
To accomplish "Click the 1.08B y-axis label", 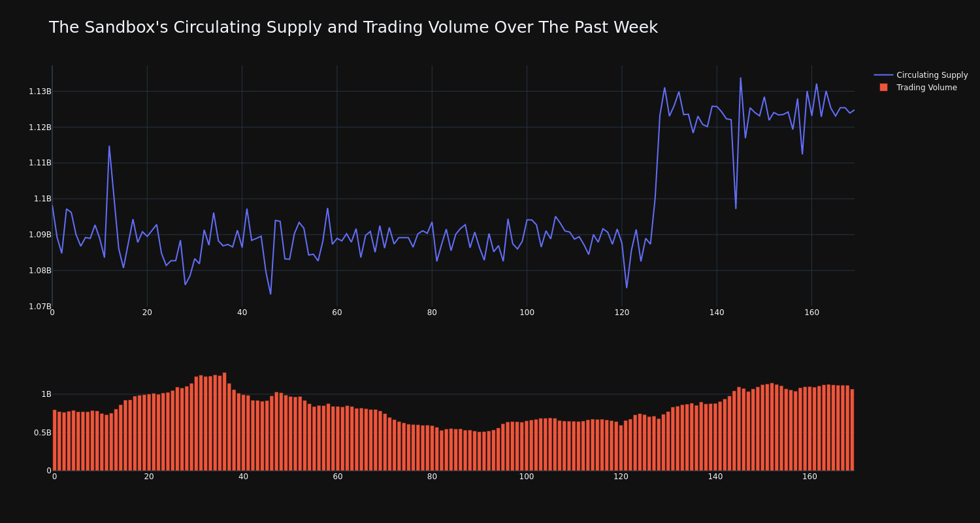I will tap(40, 271).
